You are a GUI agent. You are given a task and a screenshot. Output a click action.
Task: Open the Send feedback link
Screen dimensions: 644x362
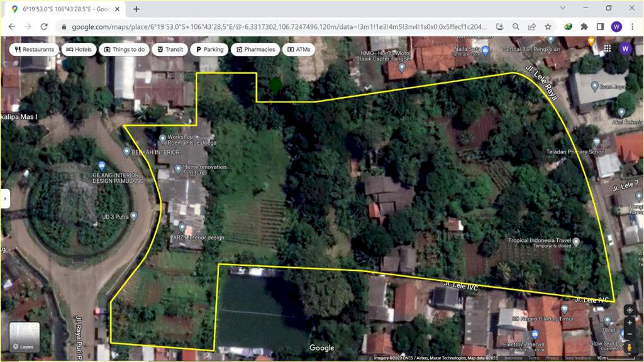click(579, 358)
